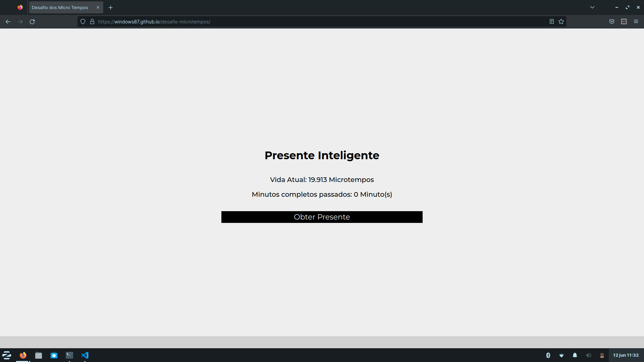The image size is (644, 362).
Task: Click inside the address bar
Action: point(302,21)
